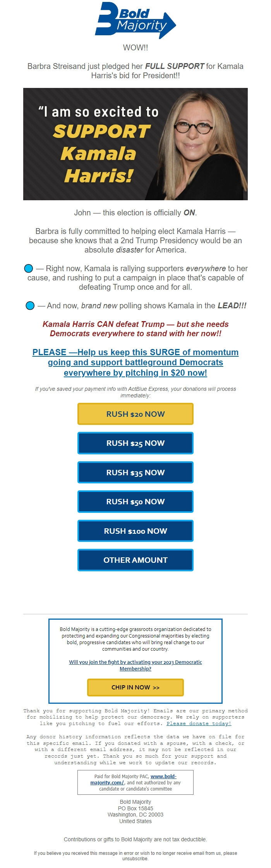
Task: Open the OTHER AMOUNT donation option
Action: coord(135,560)
